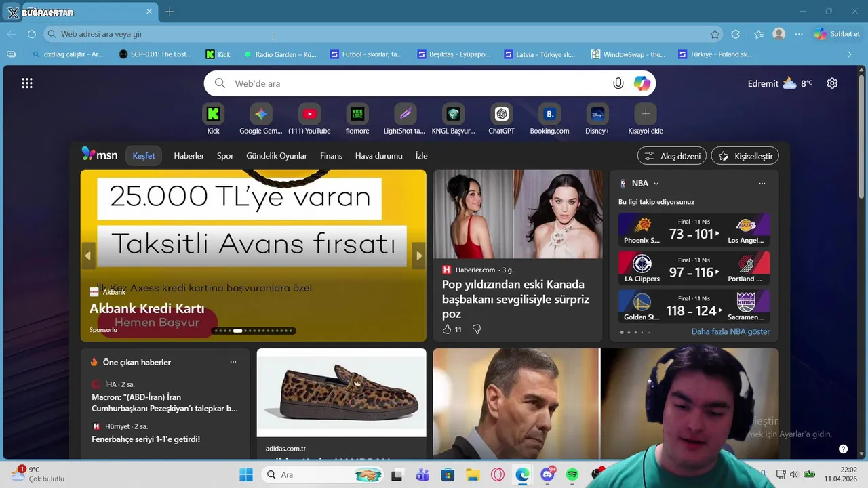
Task: Like the pop yıldızı news story
Action: click(x=446, y=329)
